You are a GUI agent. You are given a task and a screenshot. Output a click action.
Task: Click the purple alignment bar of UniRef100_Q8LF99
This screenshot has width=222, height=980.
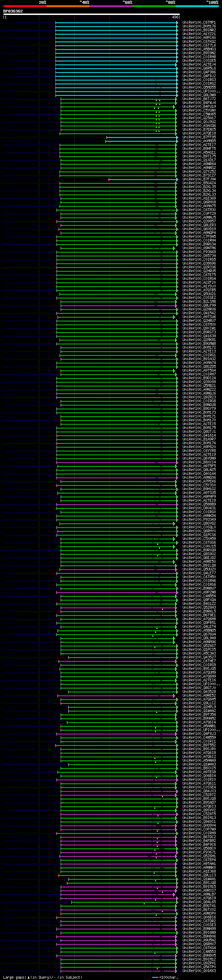[x=119, y=306]
